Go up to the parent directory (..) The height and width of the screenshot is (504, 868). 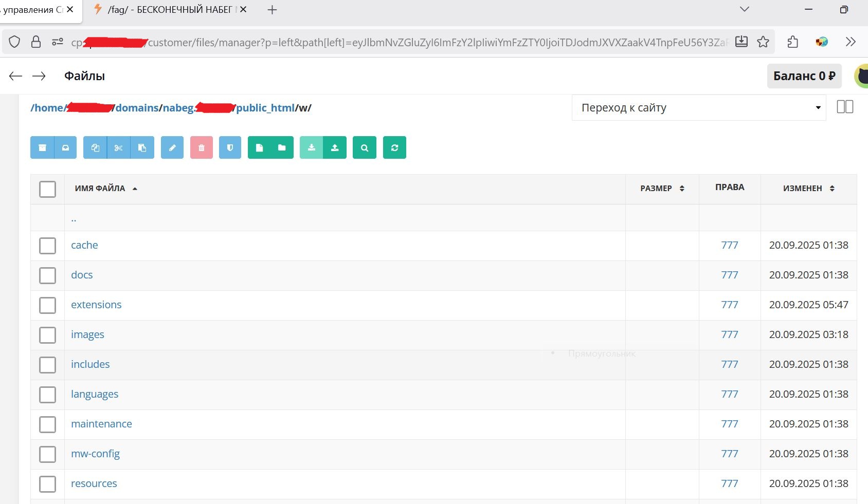point(74,218)
